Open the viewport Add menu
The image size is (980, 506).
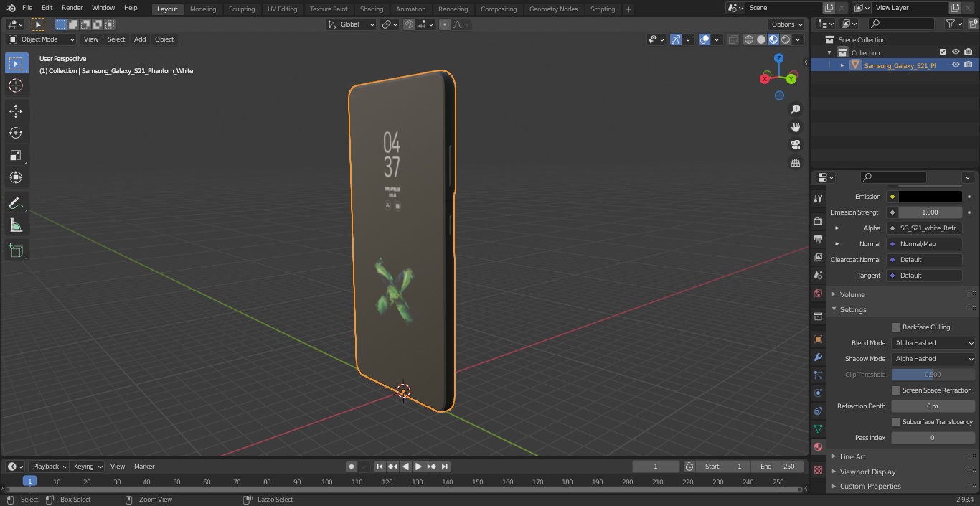(140, 39)
